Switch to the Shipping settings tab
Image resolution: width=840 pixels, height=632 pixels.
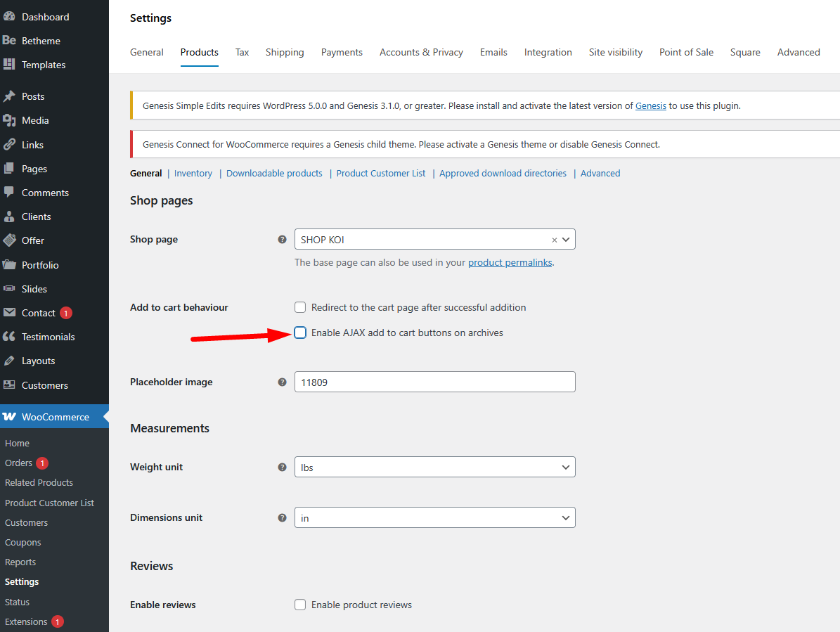click(285, 53)
